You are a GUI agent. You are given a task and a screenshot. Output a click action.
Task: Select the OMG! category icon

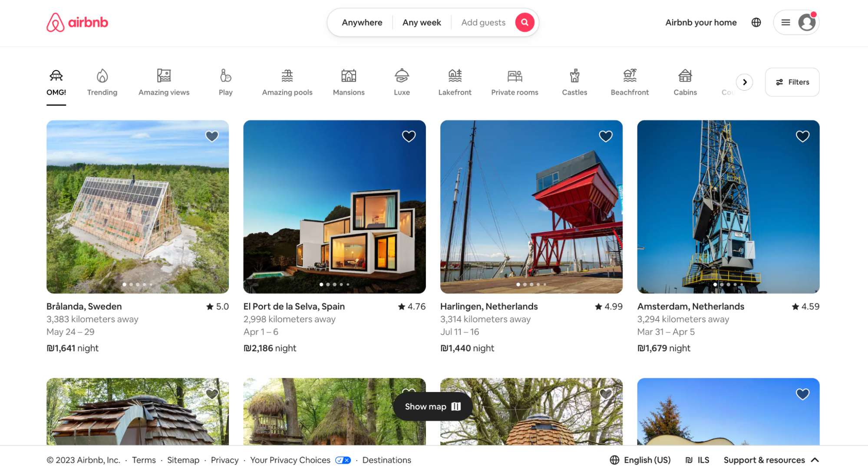pos(56,82)
